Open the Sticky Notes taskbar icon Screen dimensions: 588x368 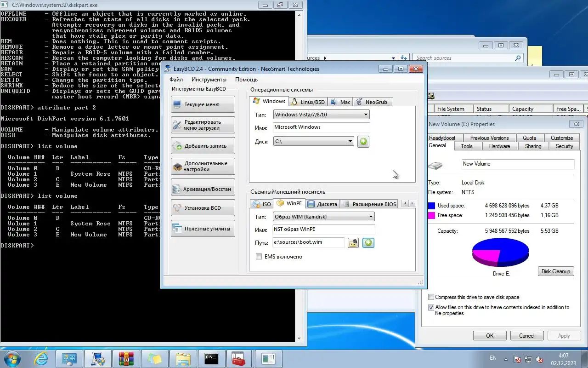click(154, 359)
